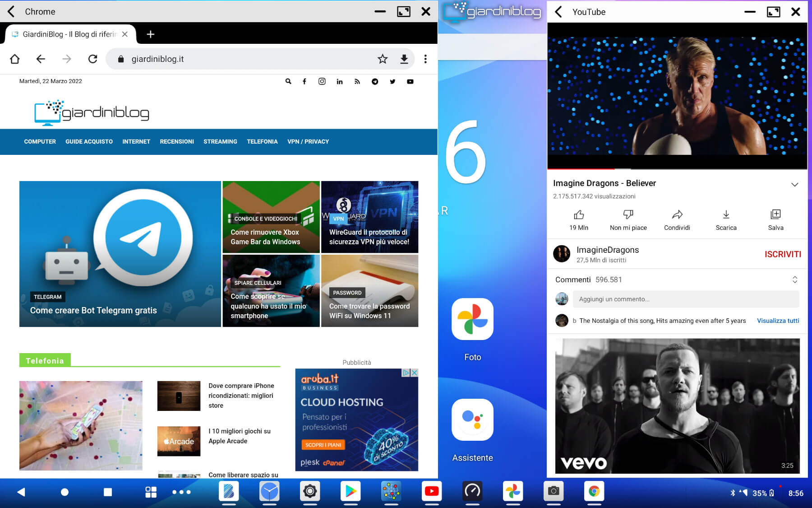This screenshot has height=508, width=812.
Task: Go back in Chrome window title bar
Action: (11, 11)
